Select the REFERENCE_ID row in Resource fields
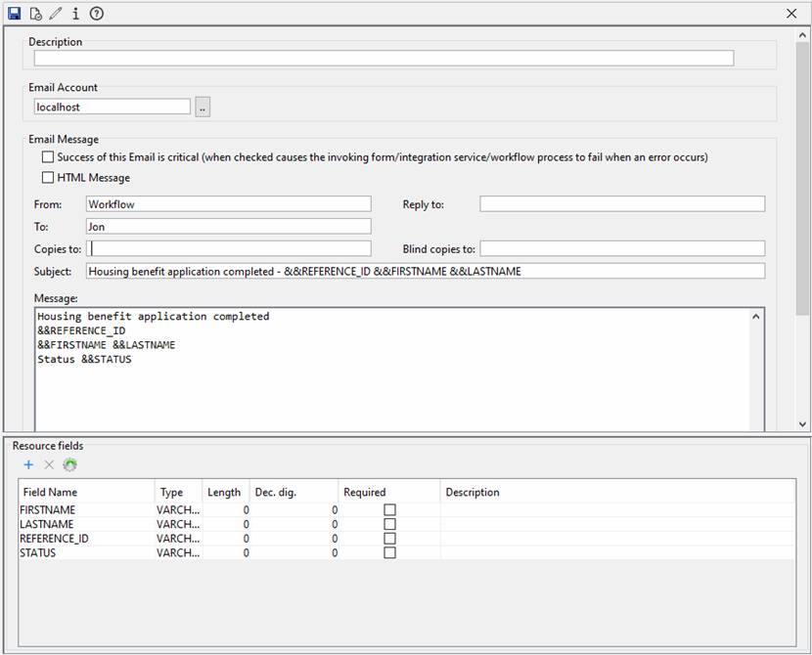 click(55, 539)
